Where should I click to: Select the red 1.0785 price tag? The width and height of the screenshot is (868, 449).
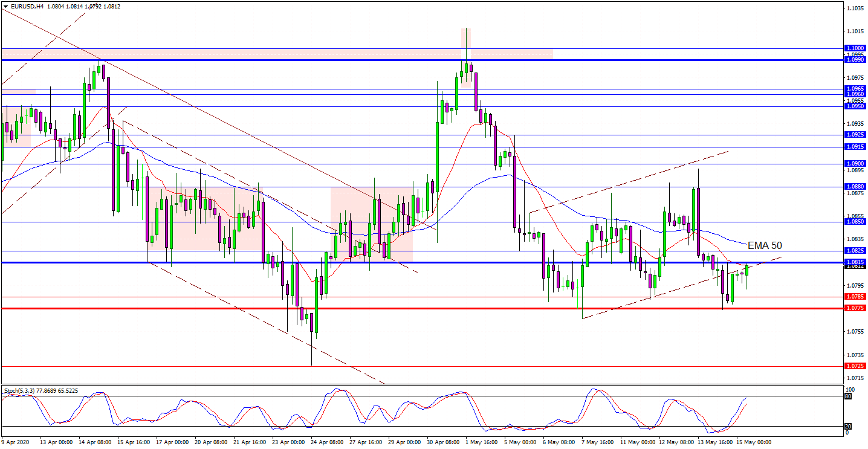point(855,297)
